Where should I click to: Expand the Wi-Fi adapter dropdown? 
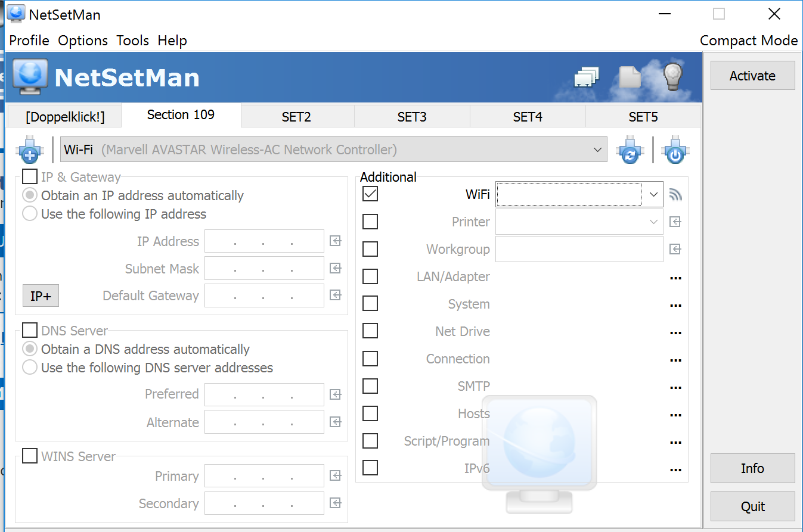(x=598, y=150)
